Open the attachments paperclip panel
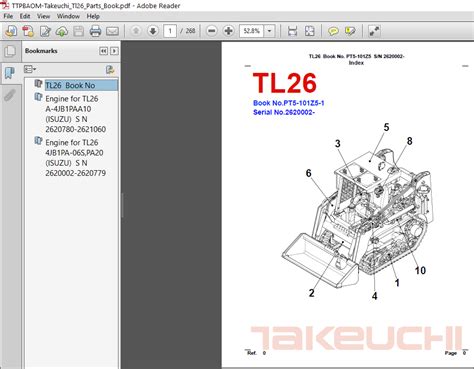The width and height of the screenshot is (474, 369). point(10,96)
